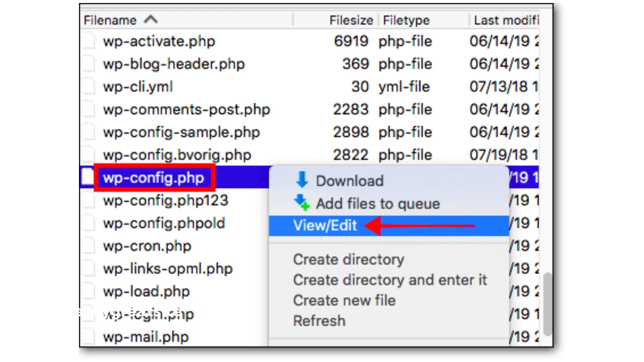Click the filesize 30 cell

pos(360,86)
